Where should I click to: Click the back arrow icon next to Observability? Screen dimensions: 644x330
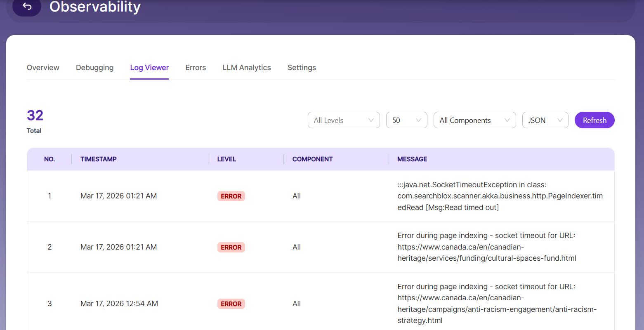[27, 6]
